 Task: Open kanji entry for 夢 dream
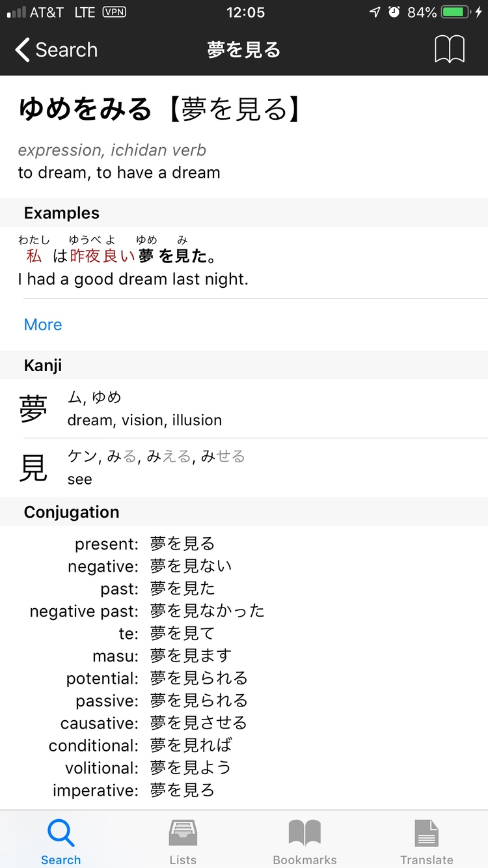pyautogui.click(x=34, y=409)
